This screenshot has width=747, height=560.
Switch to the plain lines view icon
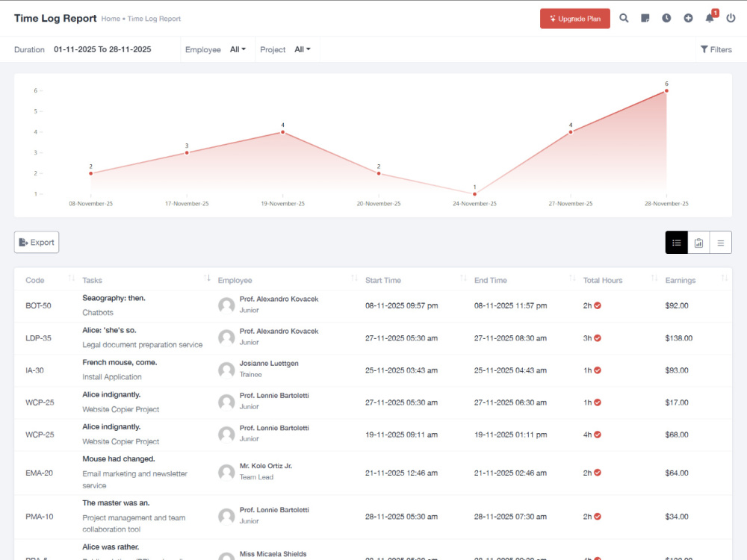pyautogui.click(x=721, y=243)
